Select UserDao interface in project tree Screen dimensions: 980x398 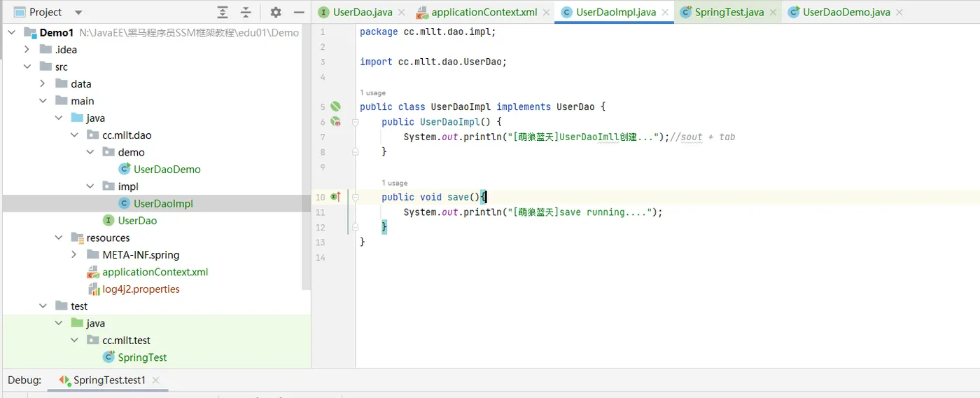(137, 220)
